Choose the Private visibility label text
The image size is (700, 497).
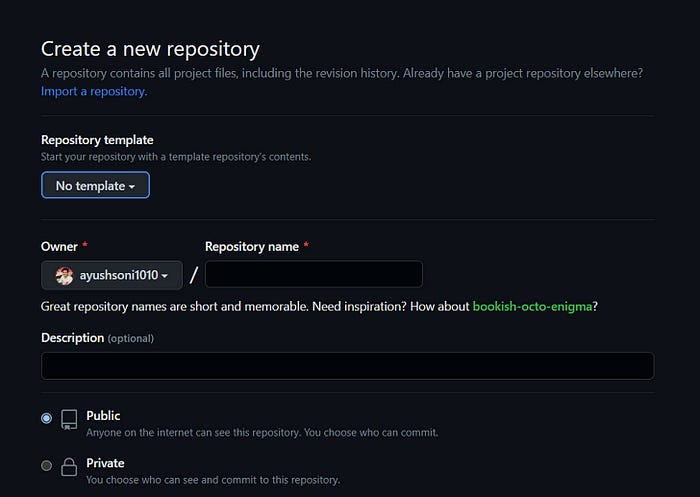105,463
